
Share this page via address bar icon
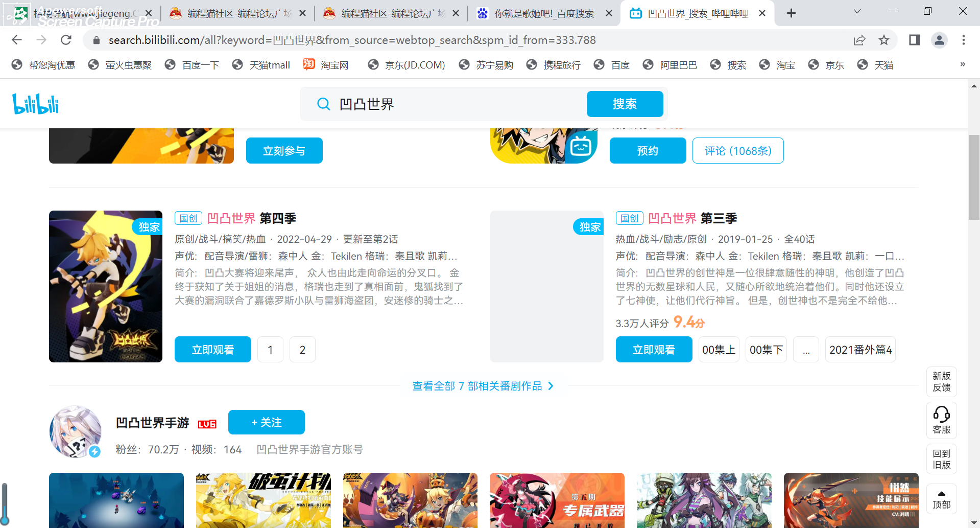859,40
